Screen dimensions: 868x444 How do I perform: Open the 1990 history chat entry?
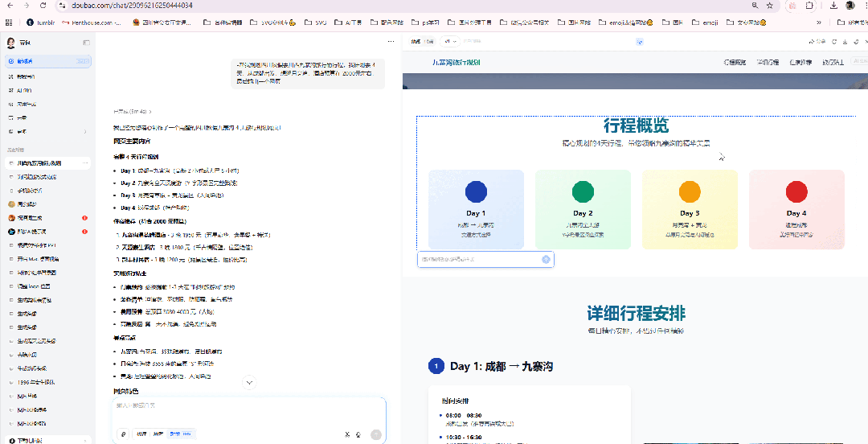pyautogui.click(x=47, y=383)
